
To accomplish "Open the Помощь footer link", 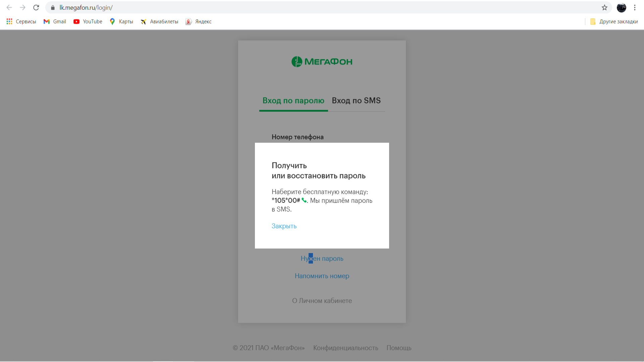I will pos(399,348).
